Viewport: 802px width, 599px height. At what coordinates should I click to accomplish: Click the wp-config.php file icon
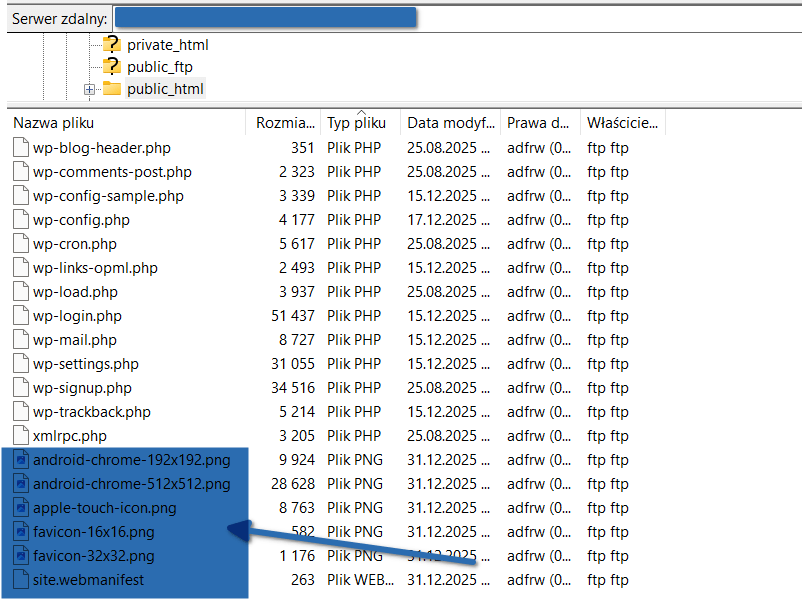coord(21,220)
